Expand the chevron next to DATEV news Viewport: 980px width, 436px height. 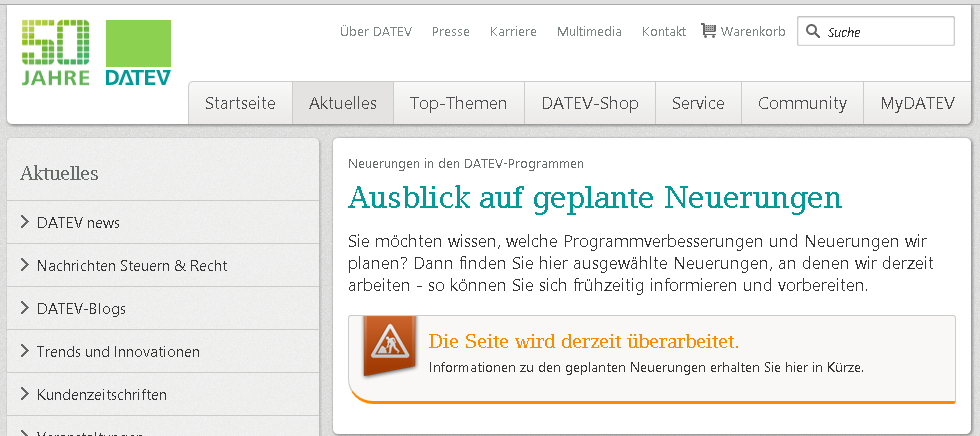tap(25, 222)
